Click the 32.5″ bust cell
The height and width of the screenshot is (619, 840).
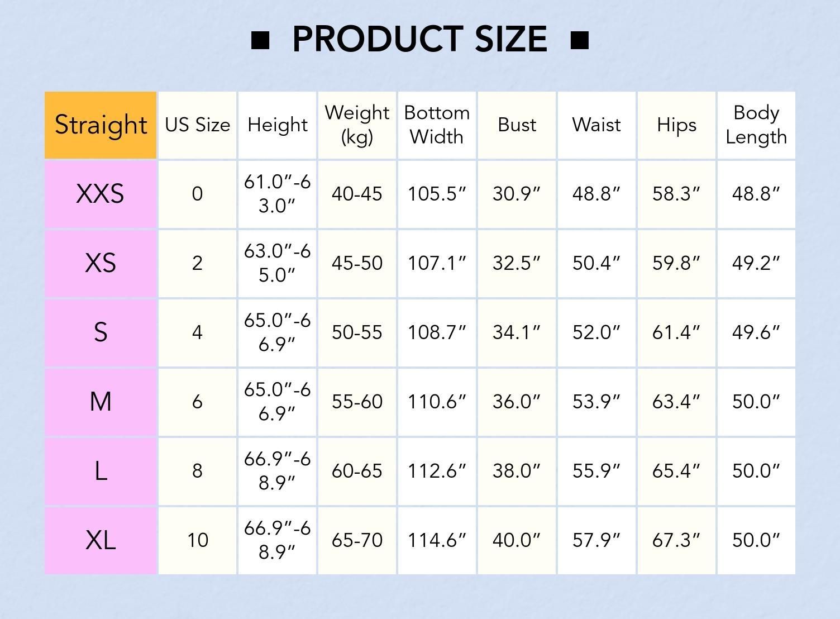coord(517,263)
